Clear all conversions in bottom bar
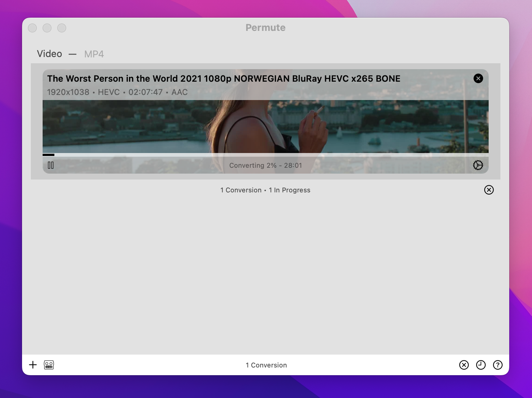The image size is (532, 398). pyautogui.click(x=464, y=365)
